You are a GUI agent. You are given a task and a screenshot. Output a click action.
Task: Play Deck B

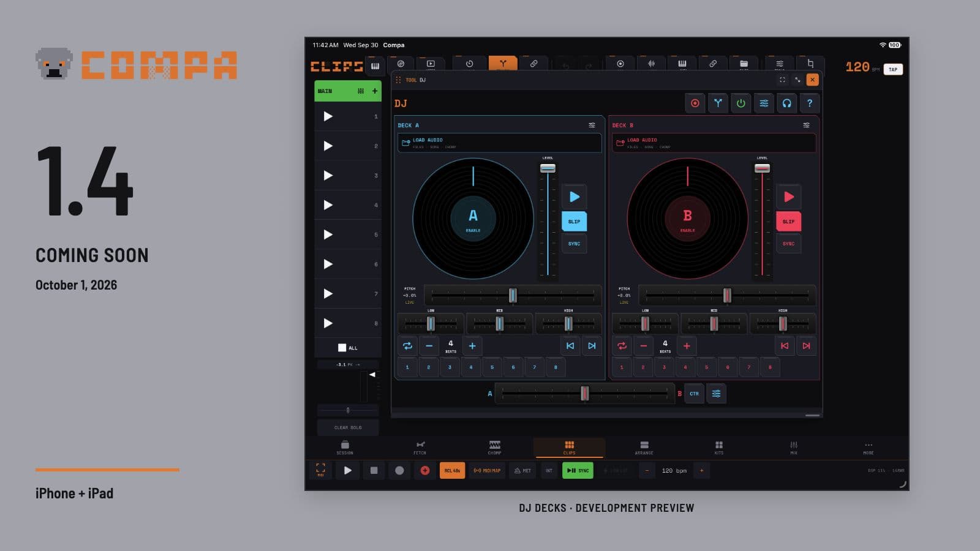coord(788,197)
